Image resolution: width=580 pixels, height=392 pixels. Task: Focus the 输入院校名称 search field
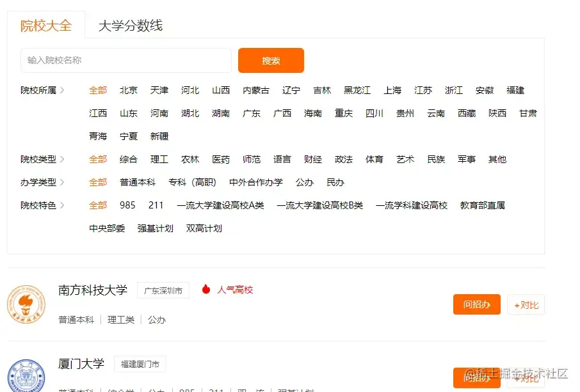(x=125, y=60)
